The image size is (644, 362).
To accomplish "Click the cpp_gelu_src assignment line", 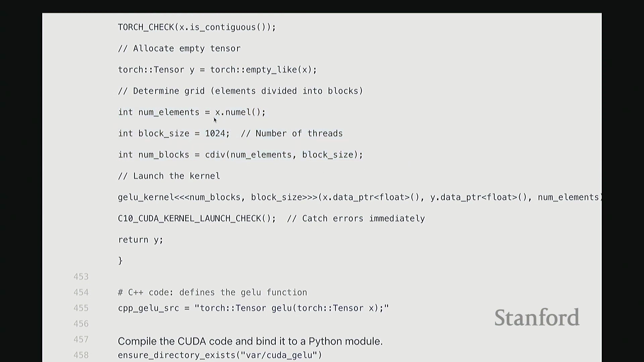I will (x=253, y=308).
